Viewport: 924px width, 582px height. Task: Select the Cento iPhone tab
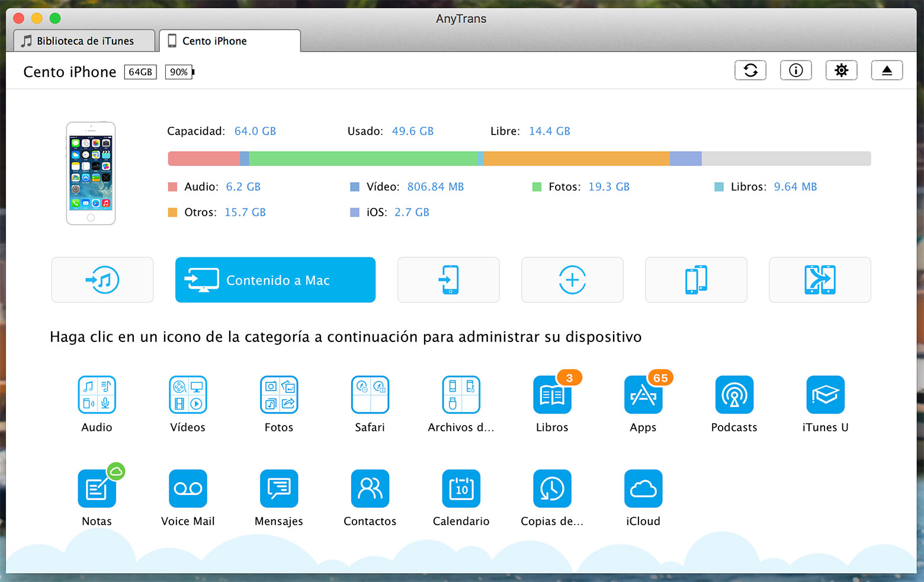230,41
